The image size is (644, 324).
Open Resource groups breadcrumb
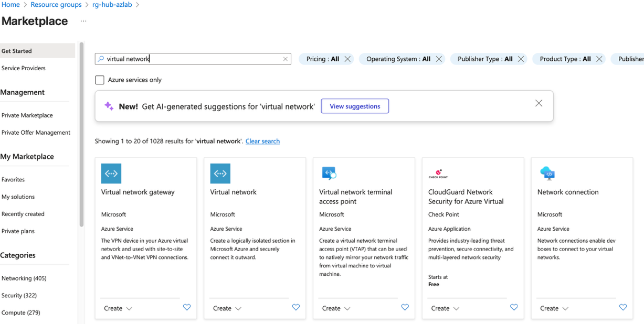(x=56, y=5)
